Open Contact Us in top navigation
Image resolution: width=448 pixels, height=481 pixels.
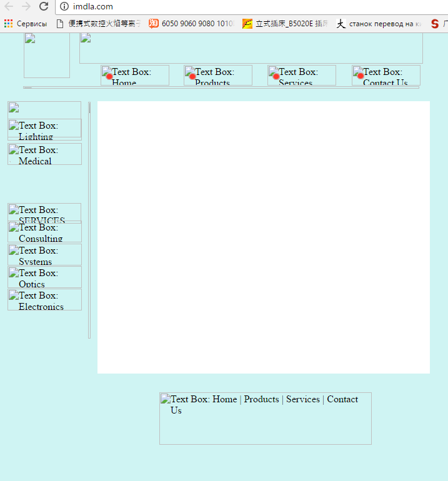click(386, 76)
